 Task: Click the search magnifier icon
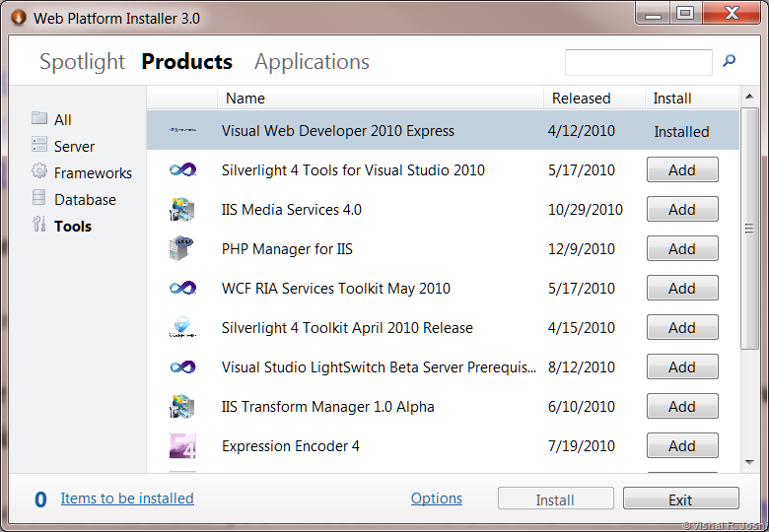pyautogui.click(x=730, y=61)
